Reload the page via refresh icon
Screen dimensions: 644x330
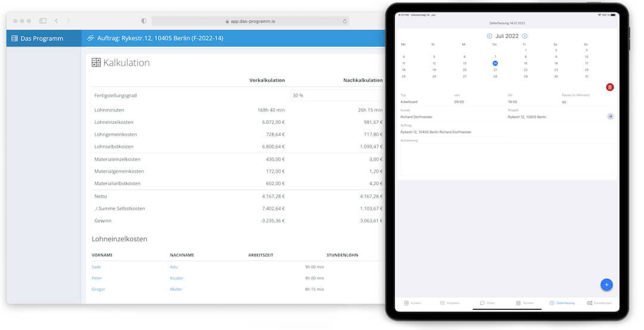click(x=345, y=21)
